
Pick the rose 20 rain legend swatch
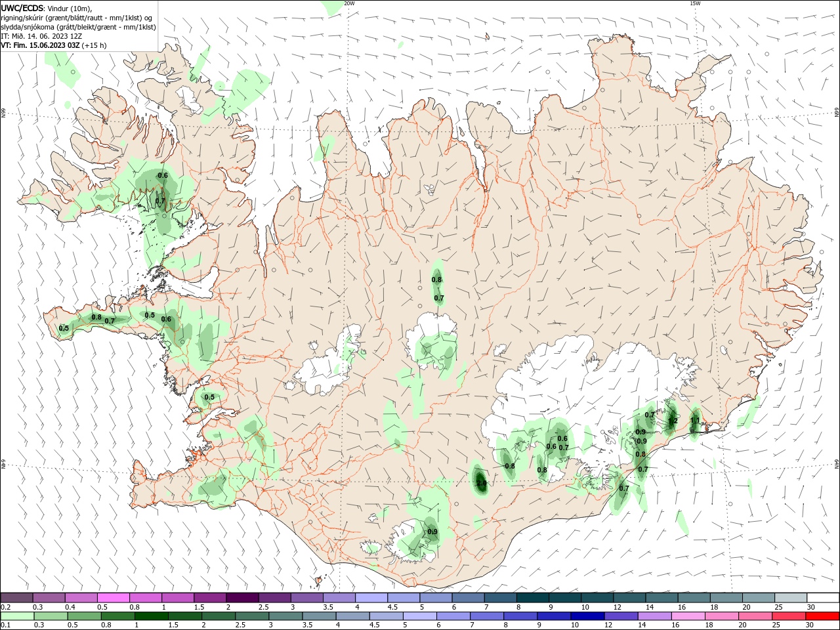coord(754,616)
